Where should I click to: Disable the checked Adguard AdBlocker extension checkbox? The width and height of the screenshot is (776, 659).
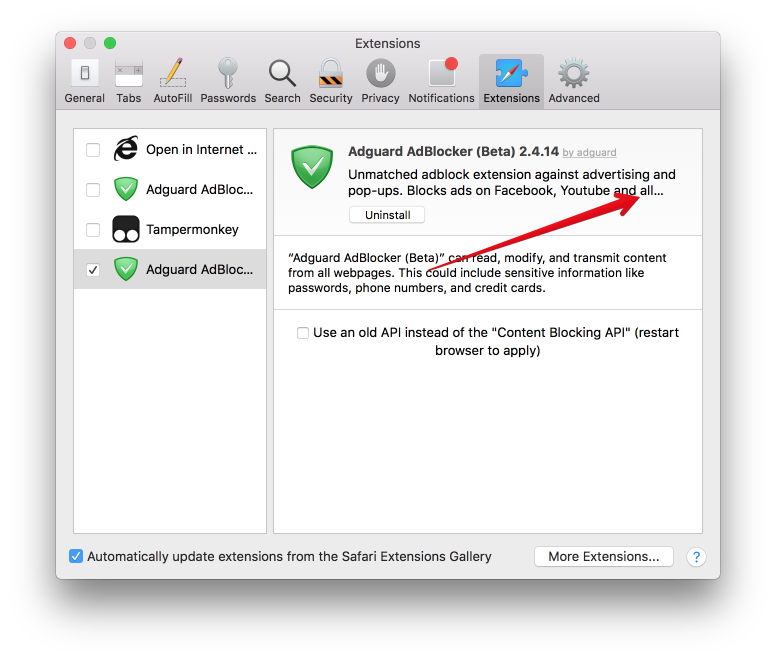tap(93, 270)
